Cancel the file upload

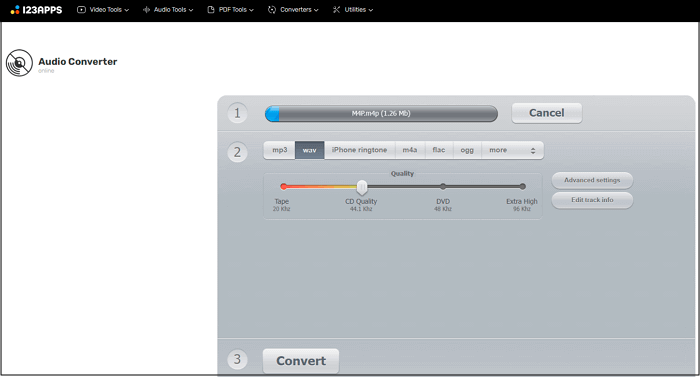click(546, 113)
